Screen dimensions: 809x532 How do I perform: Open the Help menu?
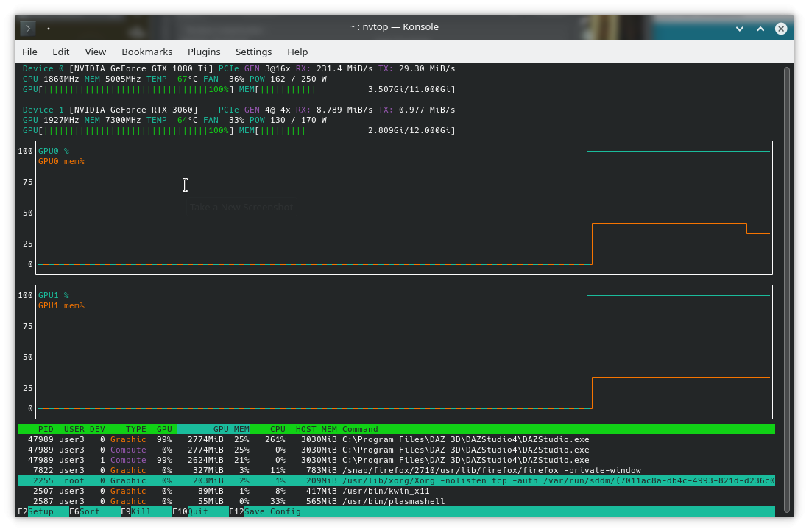point(297,52)
